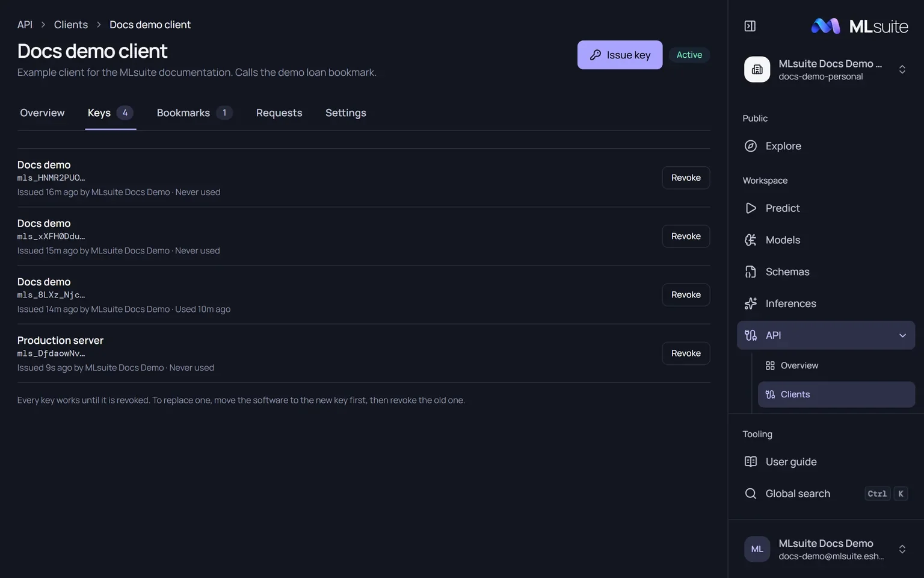Click the docs-demo-personal workspace text
The height and width of the screenshot is (578, 924).
click(x=821, y=76)
